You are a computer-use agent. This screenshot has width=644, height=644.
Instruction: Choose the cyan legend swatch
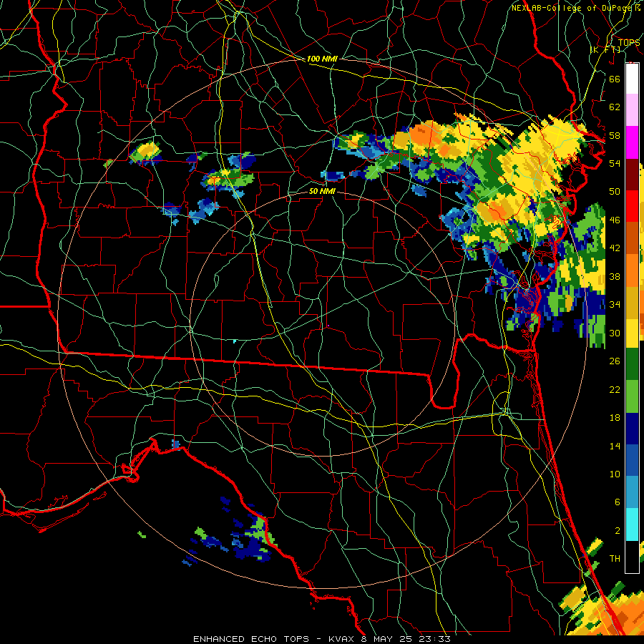click(x=632, y=525)
